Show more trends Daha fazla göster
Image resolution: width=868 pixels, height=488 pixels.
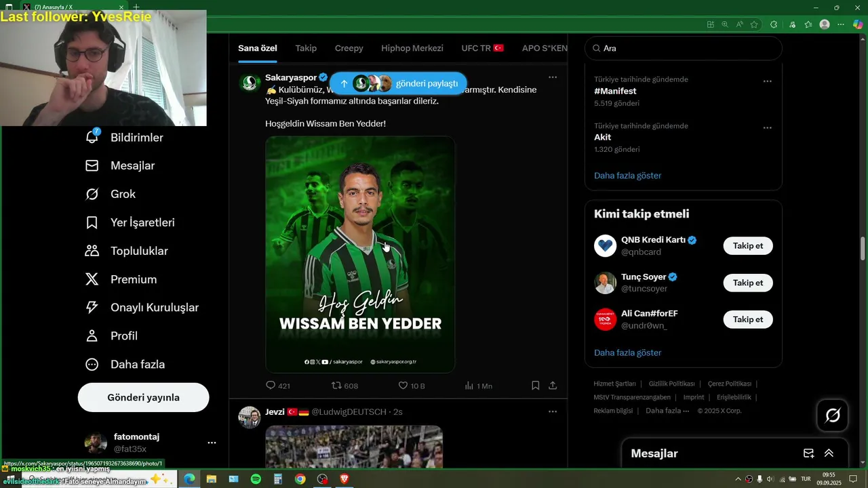[x=627, y=176]
